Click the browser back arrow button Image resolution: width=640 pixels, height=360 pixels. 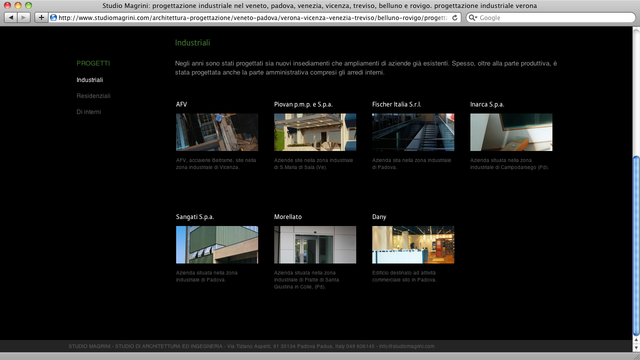(x=11, y=18)
